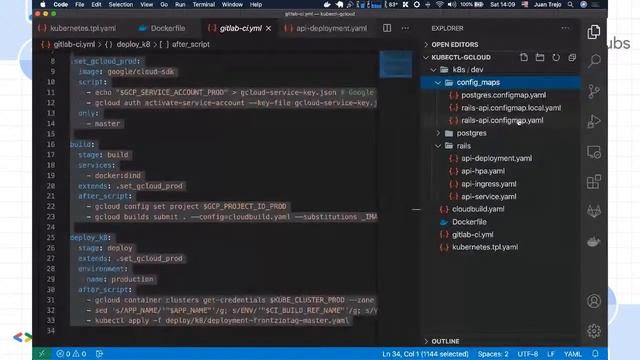Click the minimap viewport slider
Viewport: 640px width, 360px height.
point(396,64)
